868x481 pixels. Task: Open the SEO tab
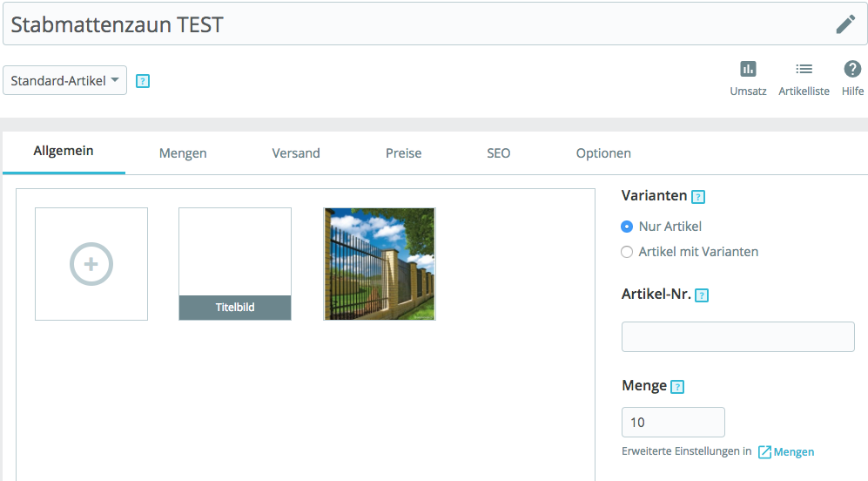point(499,153)
